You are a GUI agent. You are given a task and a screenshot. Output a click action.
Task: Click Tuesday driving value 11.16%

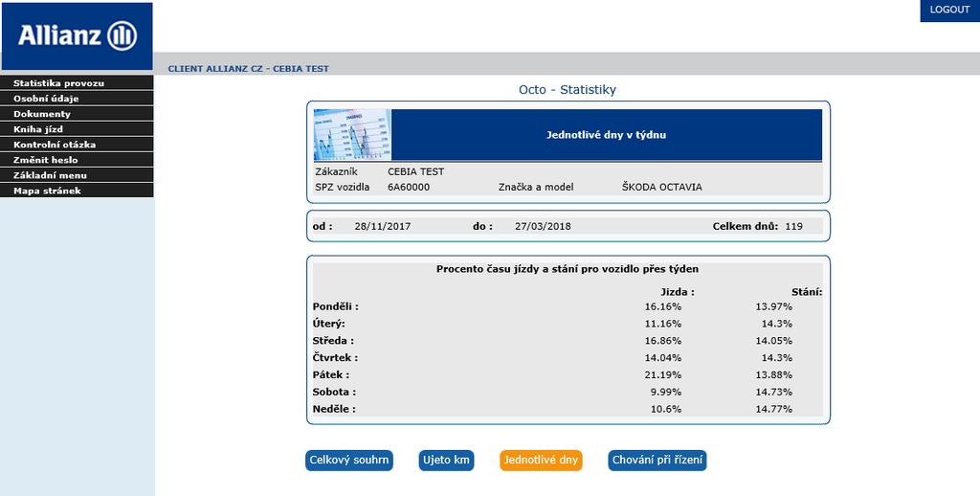[663, 324]
